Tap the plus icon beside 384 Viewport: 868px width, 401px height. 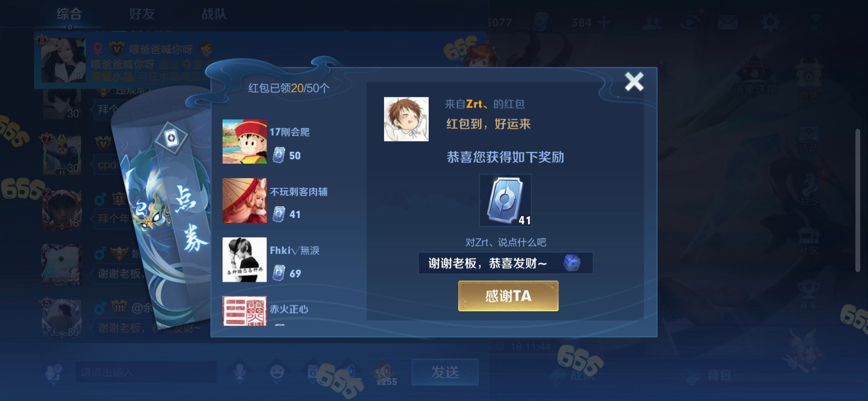(604, 22)
